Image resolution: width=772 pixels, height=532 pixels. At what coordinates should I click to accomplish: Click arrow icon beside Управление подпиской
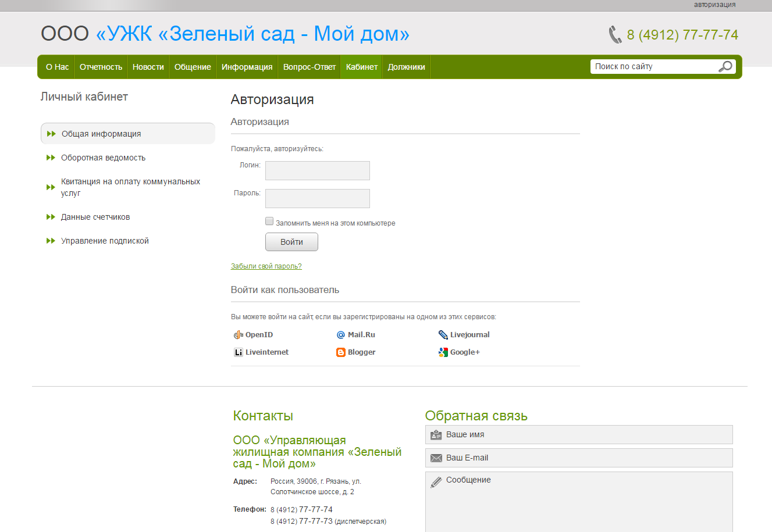click(51, 241)
